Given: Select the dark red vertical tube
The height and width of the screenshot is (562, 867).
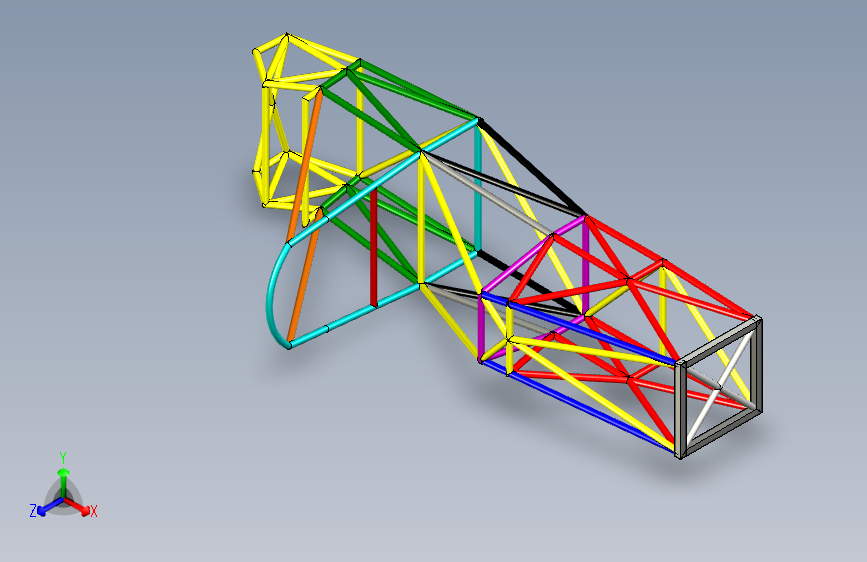Looking at the screenshot, I should click(x=374, y=246).
